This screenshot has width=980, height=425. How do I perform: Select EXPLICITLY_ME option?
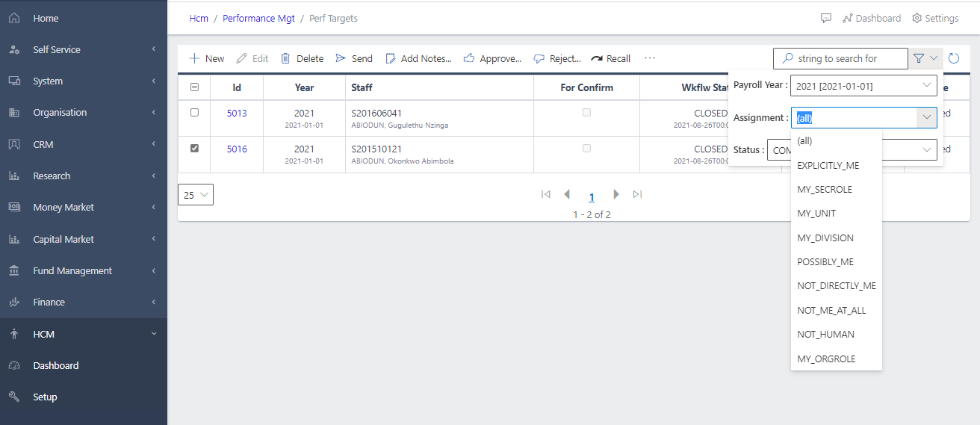837,165
